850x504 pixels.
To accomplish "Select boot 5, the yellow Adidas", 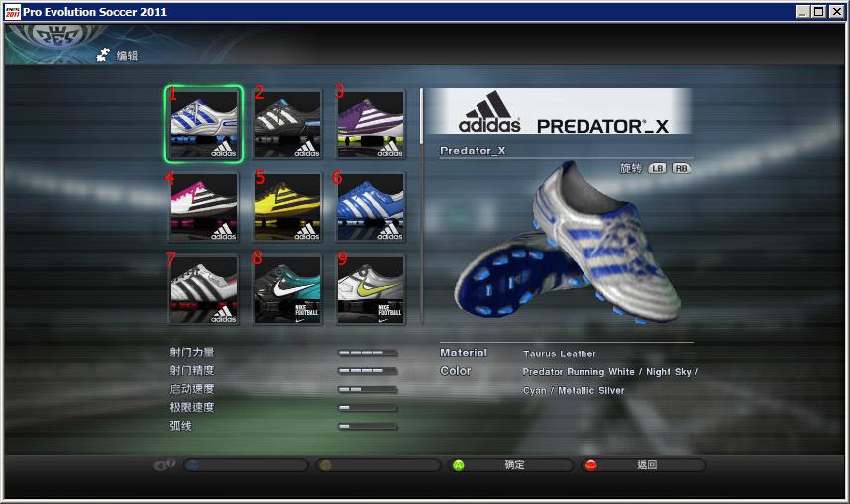I will 287,207.
